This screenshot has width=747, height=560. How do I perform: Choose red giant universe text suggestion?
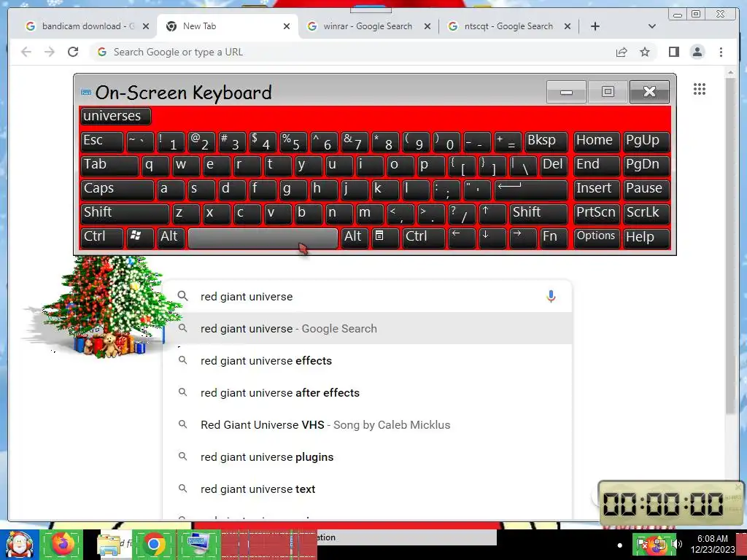pyautogui.click(x=367, y=489)
